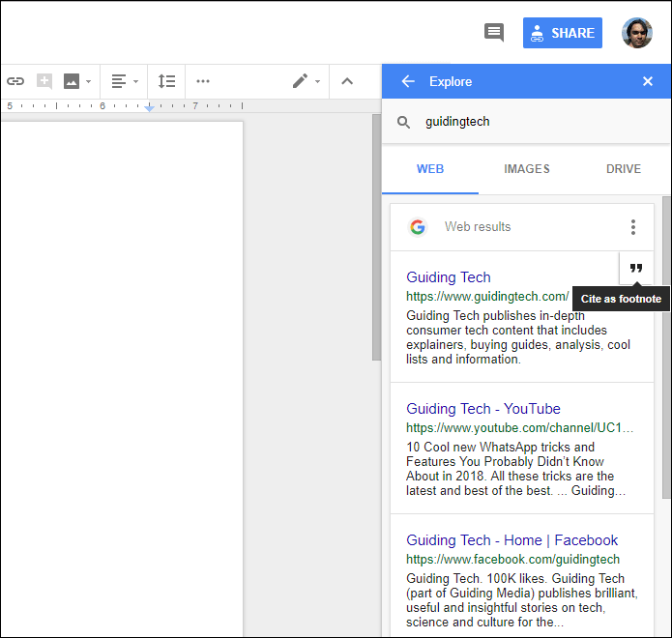Click the 'Web results' header text

(x=478, y=226)
